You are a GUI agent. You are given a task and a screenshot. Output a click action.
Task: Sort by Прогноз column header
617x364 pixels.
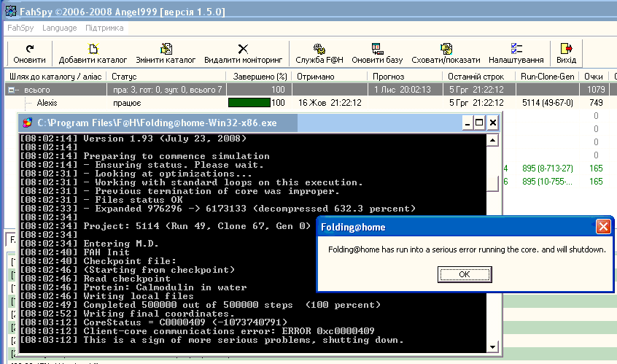[x=405, y=77]
